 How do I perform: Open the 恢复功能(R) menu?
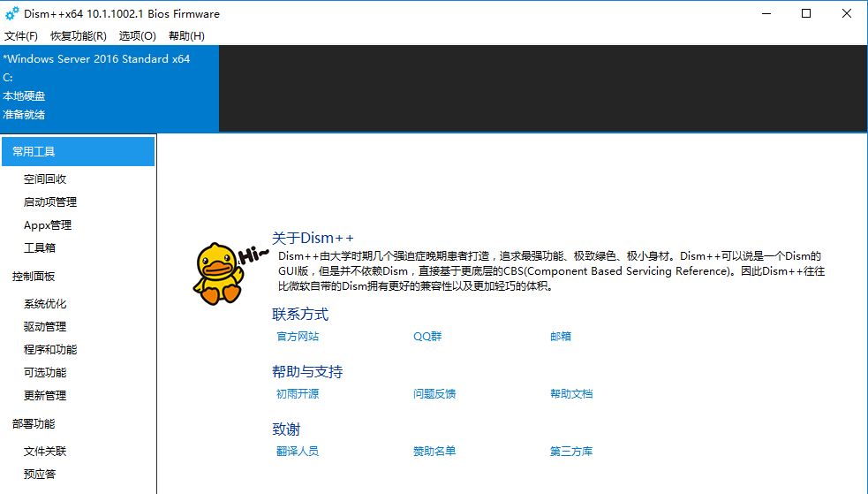pyautogui.click(x=78, y=36)
